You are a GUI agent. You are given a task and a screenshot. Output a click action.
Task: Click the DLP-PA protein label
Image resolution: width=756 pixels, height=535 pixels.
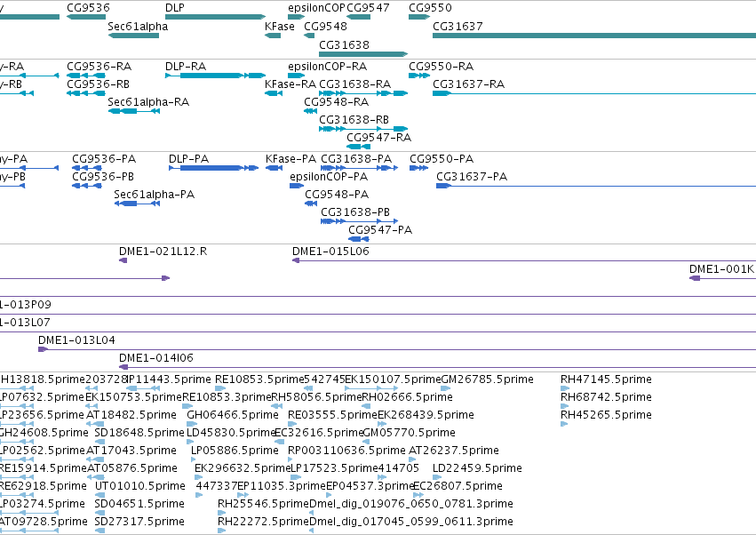(189, 159)
